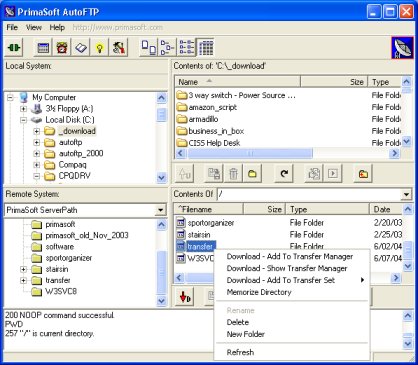Select the list details layout view icon
This screenshot has height=365, width=418.
(186, 47)
